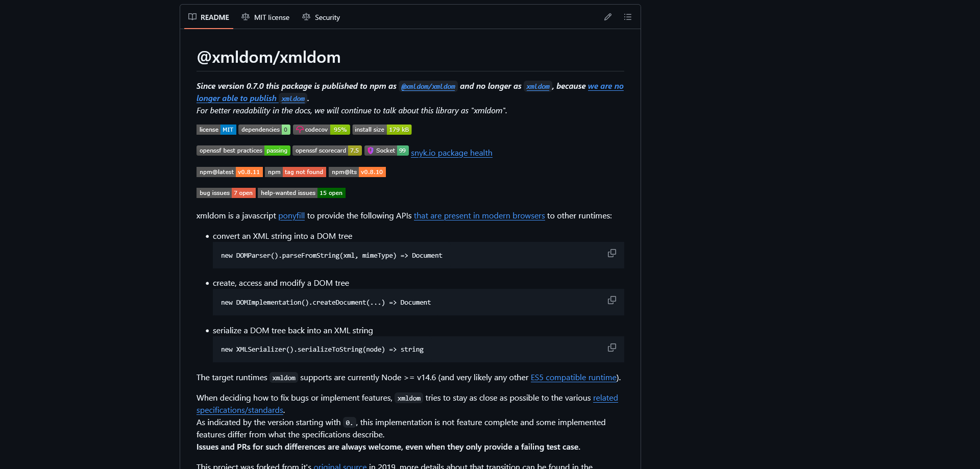Image resolution: width=980 pixels, height=469 pixels.
Task: Click the Socket badge icon
Action: pyautogui.click(x=372, y=151)
